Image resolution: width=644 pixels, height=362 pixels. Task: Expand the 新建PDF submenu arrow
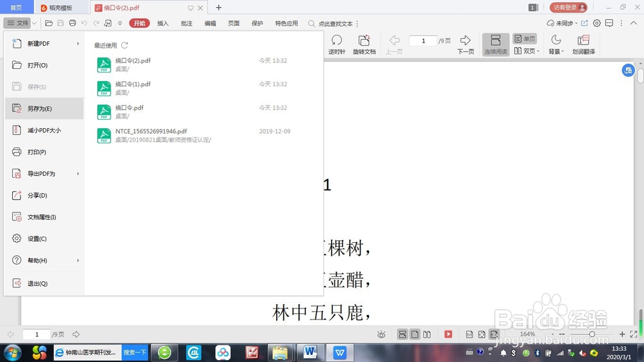coord(78,44)
